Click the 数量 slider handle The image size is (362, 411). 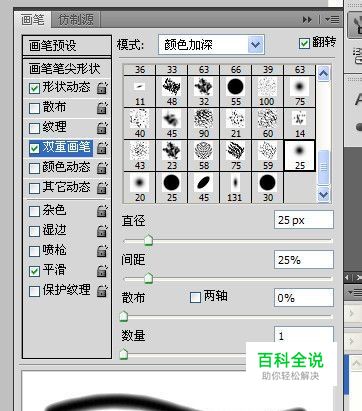coord(124,354)
